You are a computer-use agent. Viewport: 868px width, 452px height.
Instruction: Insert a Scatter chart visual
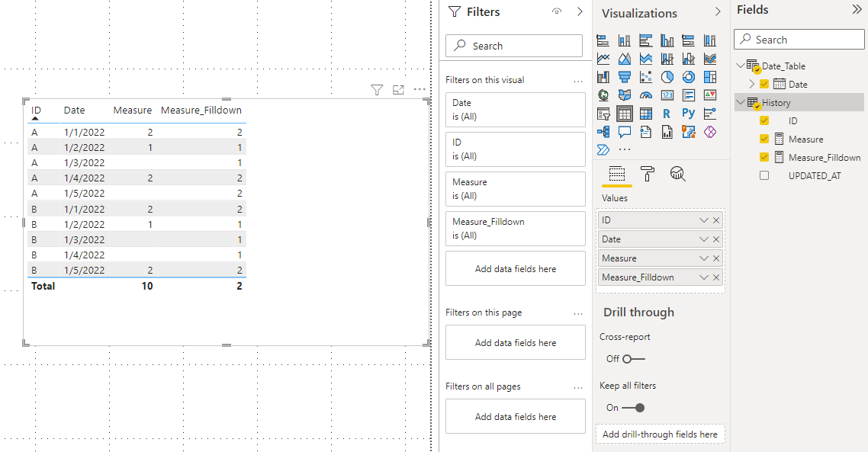point(645,77)
